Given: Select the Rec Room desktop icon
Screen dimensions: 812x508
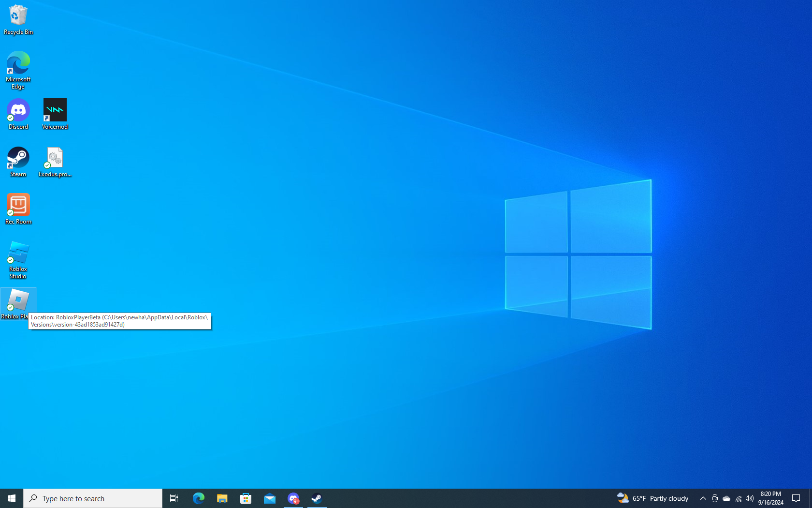Looking at the screenshot, I should [x=18, y=209].
